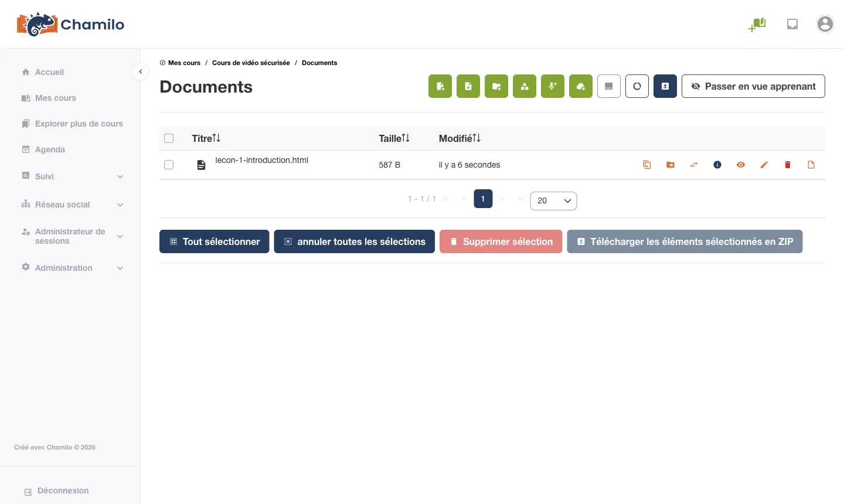Click Télécharger les éléments sélectionnés en ZIP
844x504 pixels.
coord(685,241)
